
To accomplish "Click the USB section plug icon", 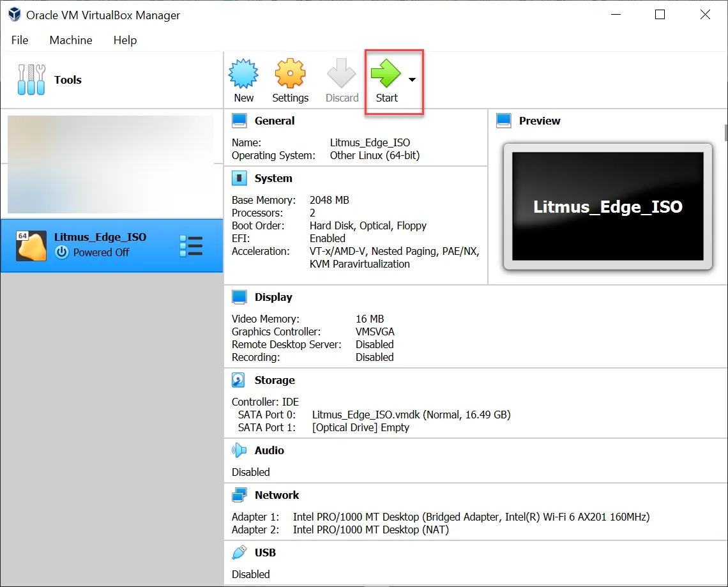I will pos(239,552).
